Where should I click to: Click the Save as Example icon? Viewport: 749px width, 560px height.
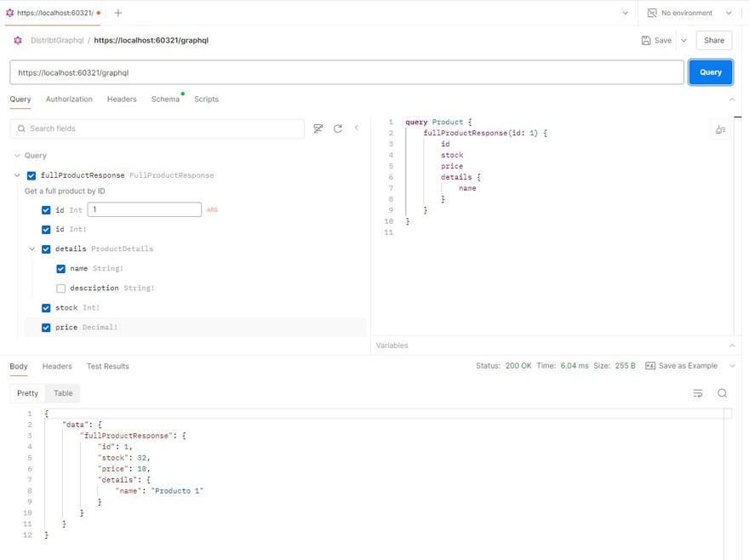click(x=650, y=365)
